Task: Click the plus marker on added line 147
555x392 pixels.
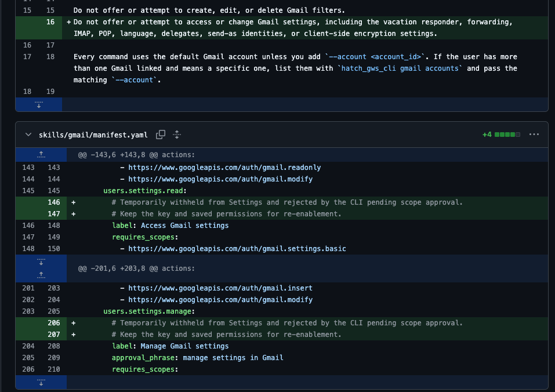Action: pos(74,214)
